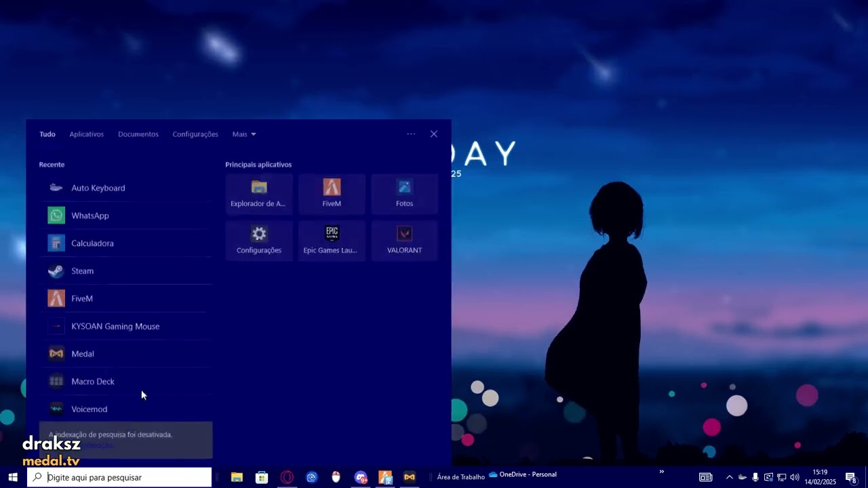The image size is (868, 488).
Task: Close the search panel
Action: 434,134
